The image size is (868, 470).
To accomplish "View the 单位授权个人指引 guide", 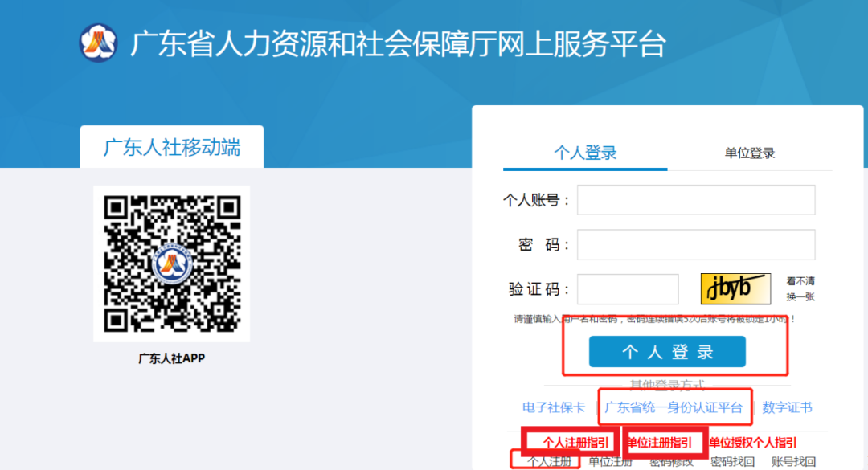I will [x=752, y=443].
